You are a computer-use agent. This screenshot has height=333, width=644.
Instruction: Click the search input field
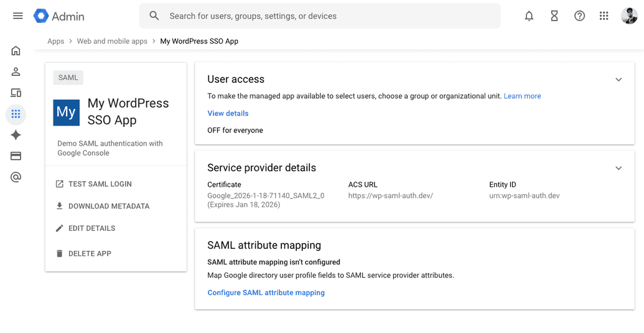(320, 16)
